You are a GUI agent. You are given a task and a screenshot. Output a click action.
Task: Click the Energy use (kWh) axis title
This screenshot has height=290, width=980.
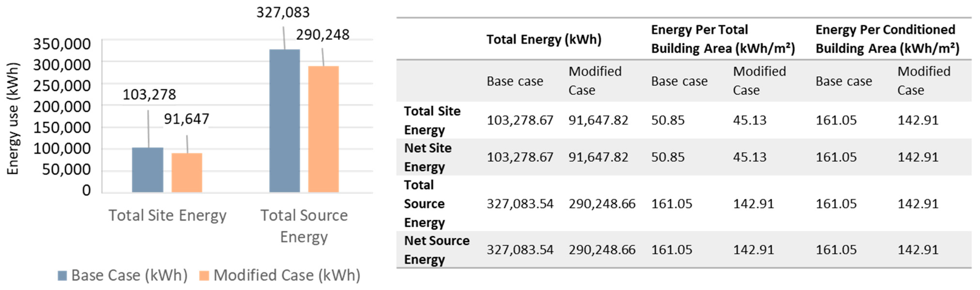click(13, 119)
